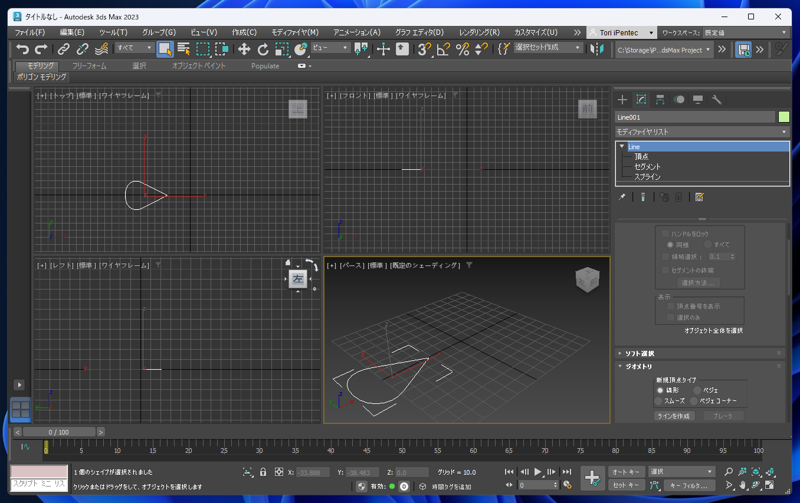The image size is (800, 503).
Task: Click the Undo arrow icon
Action: pos(22,49)
